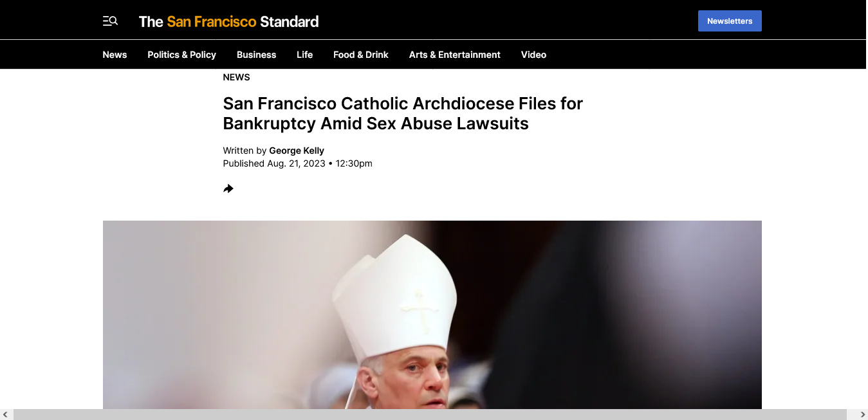Open the menu and search icon

[x=110, y=21]
